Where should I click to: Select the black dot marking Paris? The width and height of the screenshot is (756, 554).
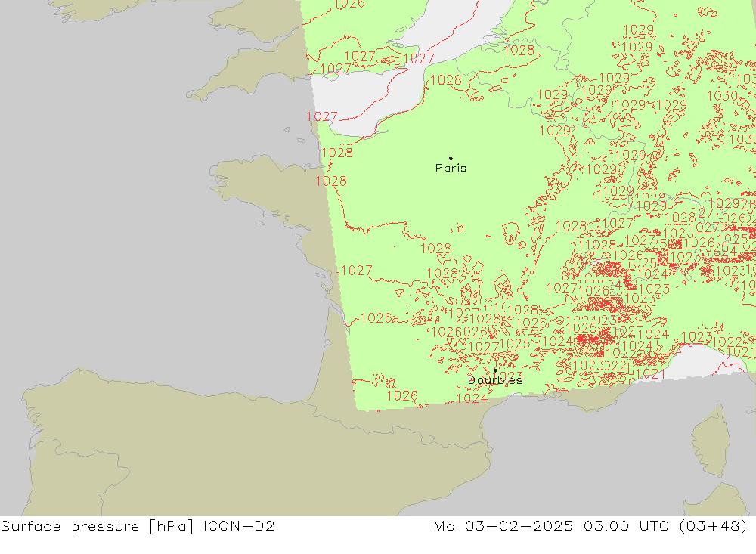451,158
